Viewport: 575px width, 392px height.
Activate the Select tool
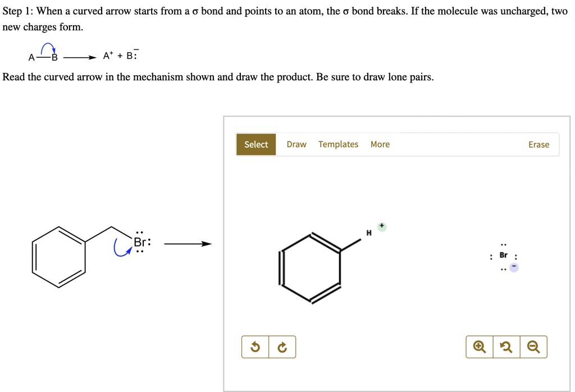(255, 144)
